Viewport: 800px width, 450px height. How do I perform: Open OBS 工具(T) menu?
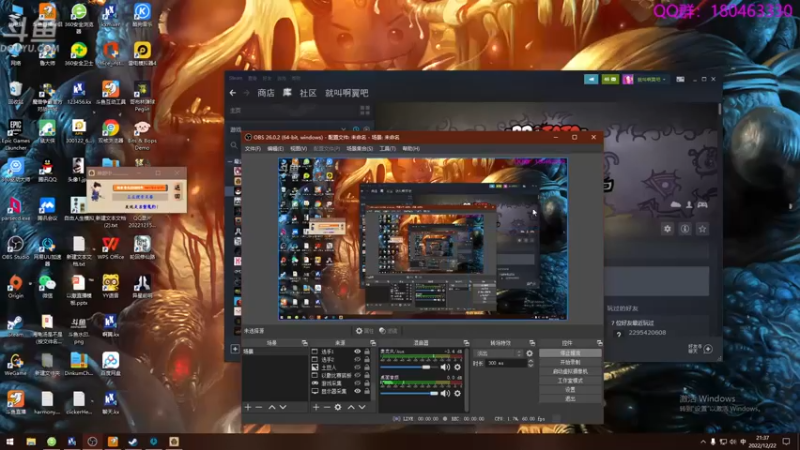387,148
